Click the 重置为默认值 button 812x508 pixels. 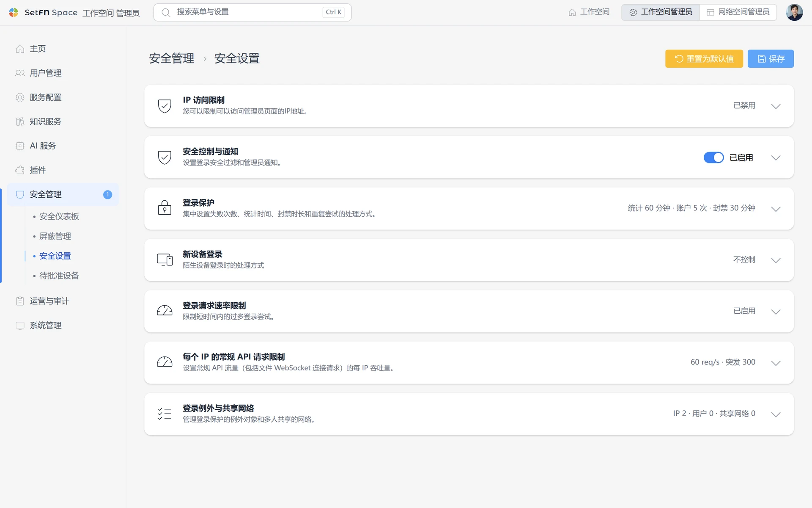click(x=704, y=59)
